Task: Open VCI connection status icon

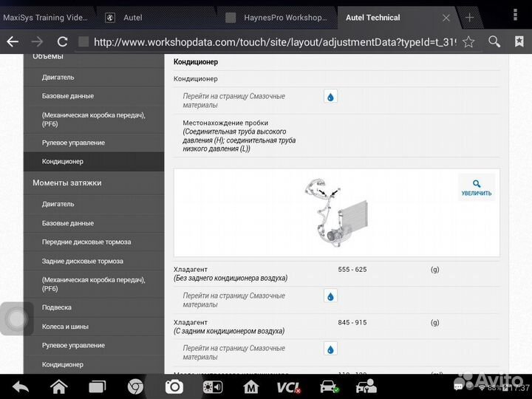Action: [x=289, y=387]
